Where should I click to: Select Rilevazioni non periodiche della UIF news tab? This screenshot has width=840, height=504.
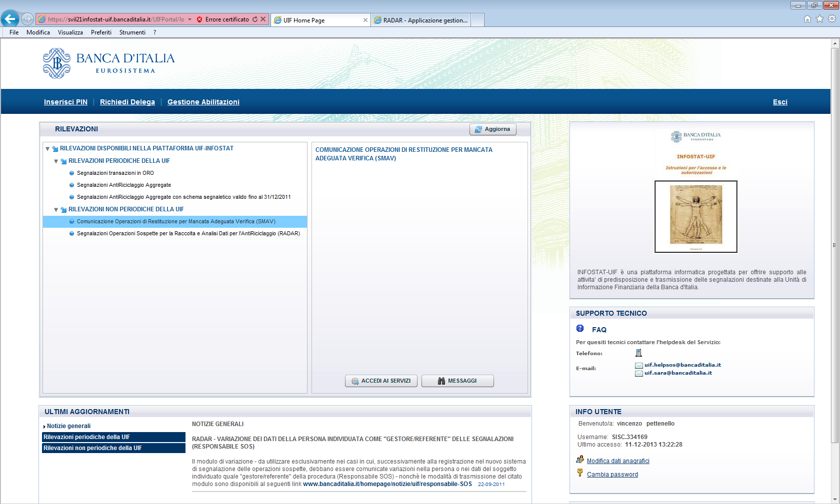tap(114, 448)
